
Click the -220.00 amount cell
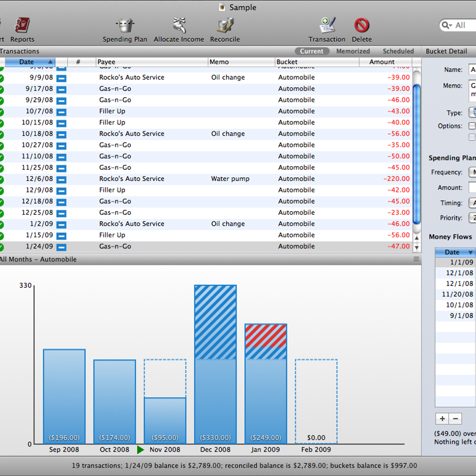point(397,179)
